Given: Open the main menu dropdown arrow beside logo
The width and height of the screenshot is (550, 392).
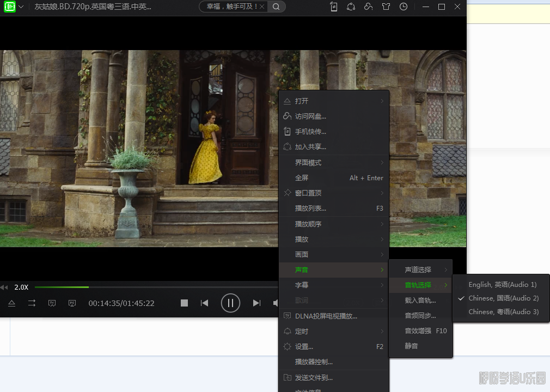Looking at the screenshot, I should point(21,7).
